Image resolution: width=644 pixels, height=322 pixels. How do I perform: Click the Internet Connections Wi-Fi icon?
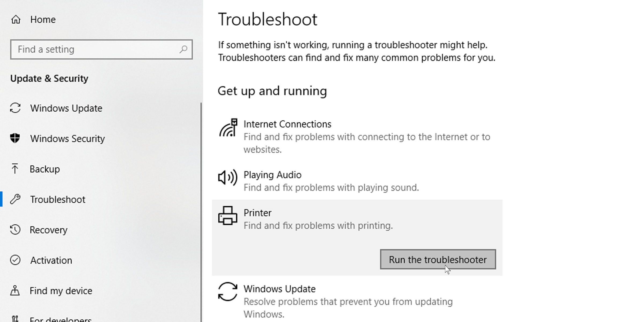click(228, 129)
